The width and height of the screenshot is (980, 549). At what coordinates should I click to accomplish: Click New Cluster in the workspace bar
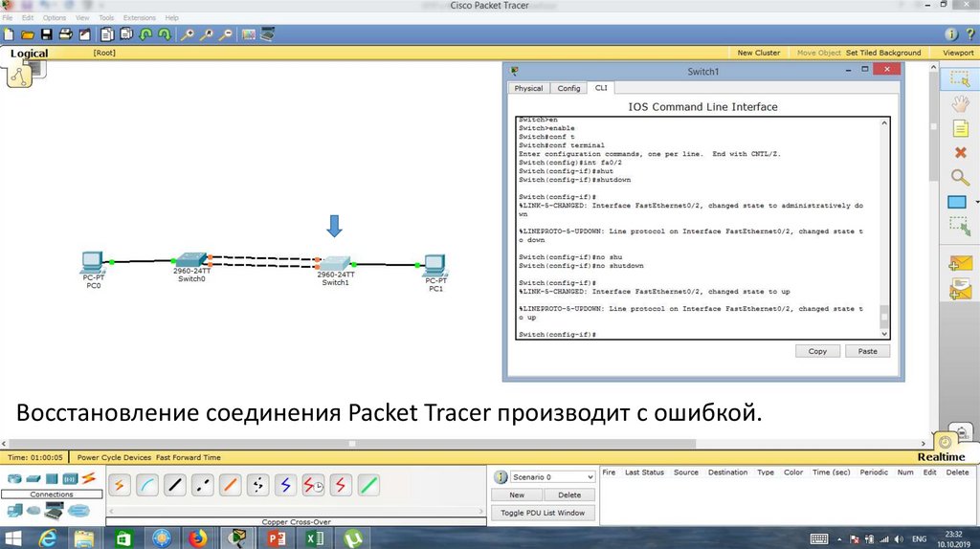759,54
